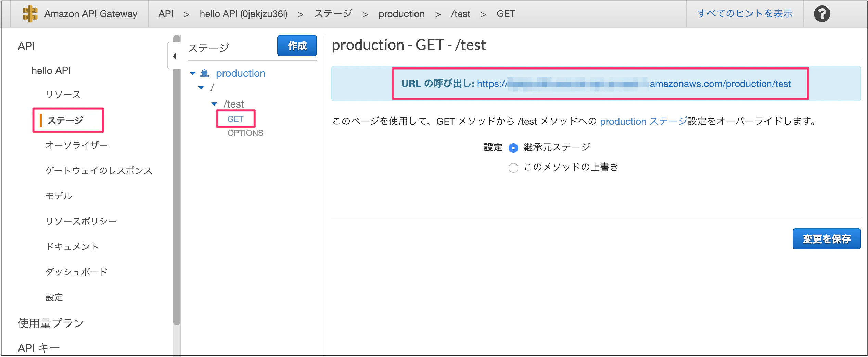Viewport: 868px width, 357px height.
Task: Click the GET breadcrumb item
Action: (x=506, y=14)
